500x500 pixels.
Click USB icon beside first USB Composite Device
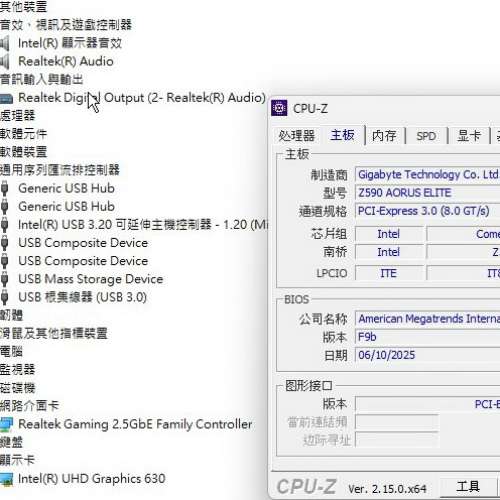pos(5,243)
